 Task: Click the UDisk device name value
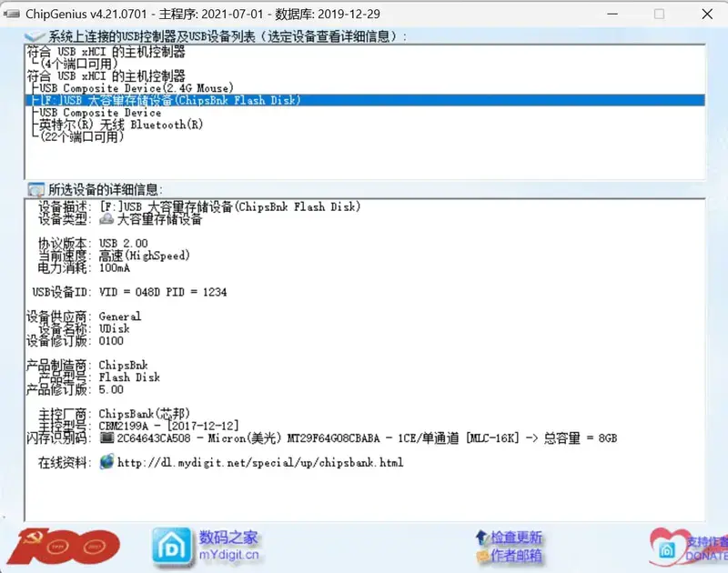115,328
